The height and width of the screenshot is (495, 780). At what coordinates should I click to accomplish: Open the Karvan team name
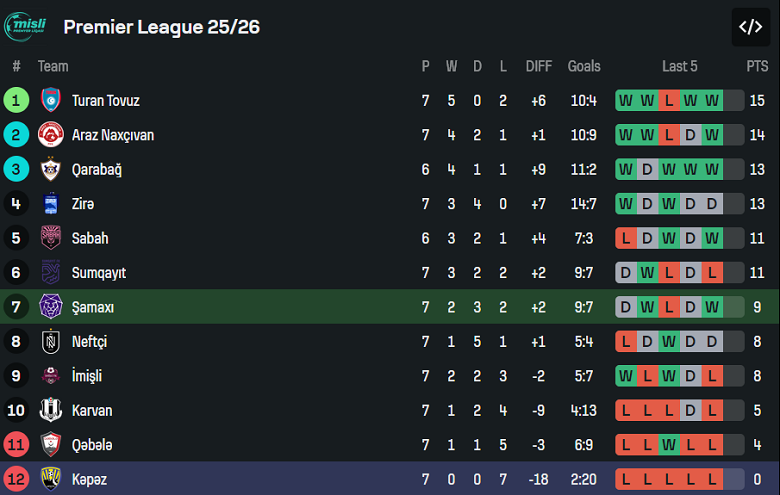click(x=92, y=411)
